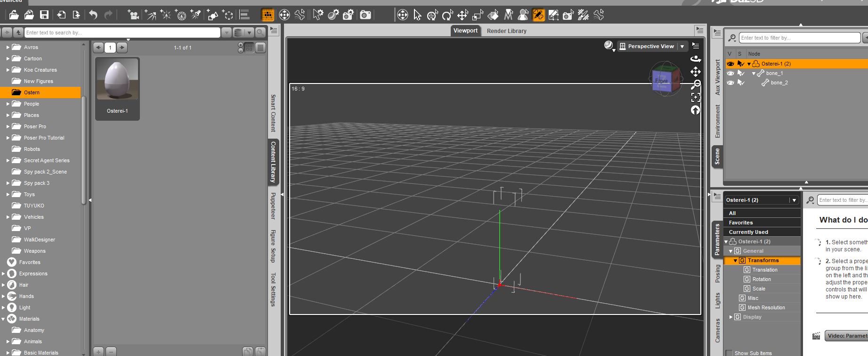868x356 pixels.
Task: Create a new primitive
Action: coord(212,15)
